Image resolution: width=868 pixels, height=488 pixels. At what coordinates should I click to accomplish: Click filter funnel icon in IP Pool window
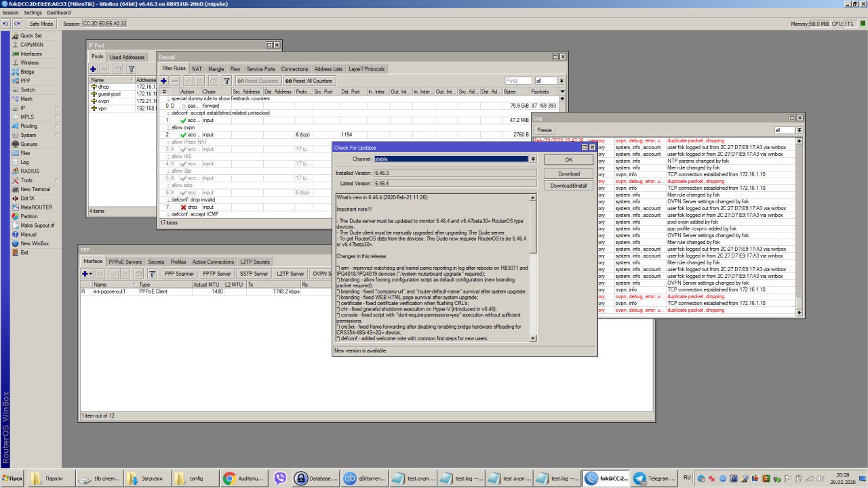[132, 69]
